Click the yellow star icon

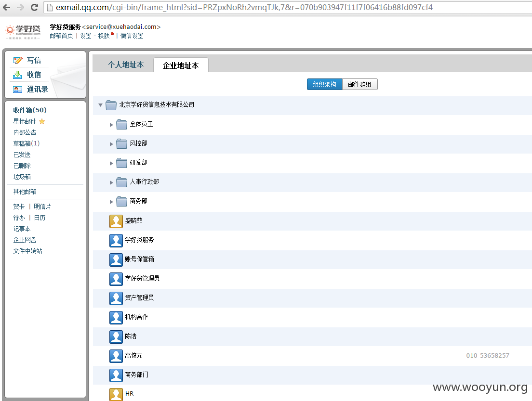(42, 121)
